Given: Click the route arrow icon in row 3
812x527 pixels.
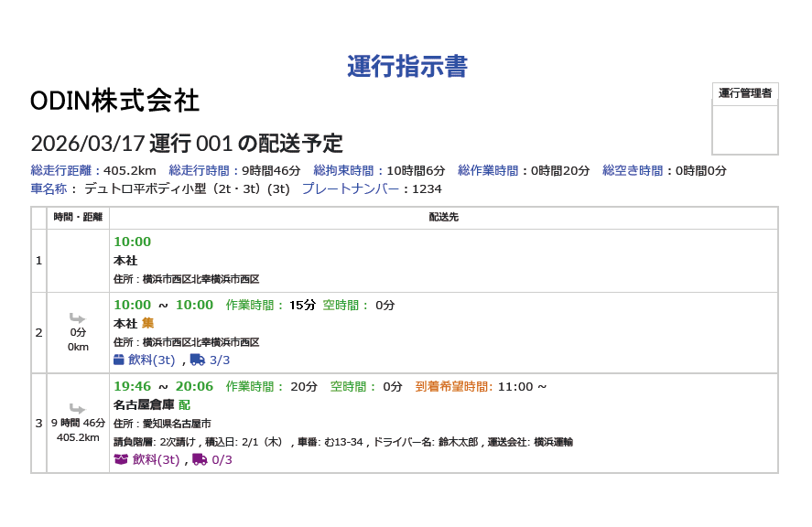Looking at the screenshot, I should click(x=78, y=409).
